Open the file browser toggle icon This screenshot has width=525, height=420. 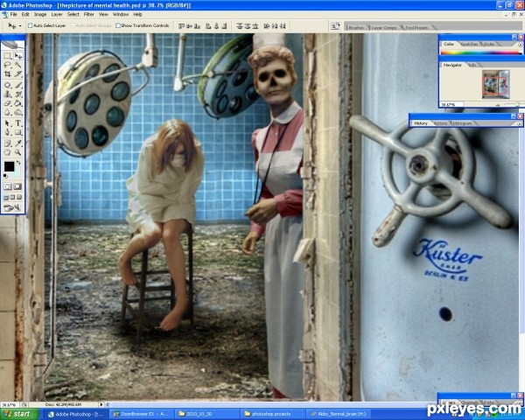coord(335,26)
